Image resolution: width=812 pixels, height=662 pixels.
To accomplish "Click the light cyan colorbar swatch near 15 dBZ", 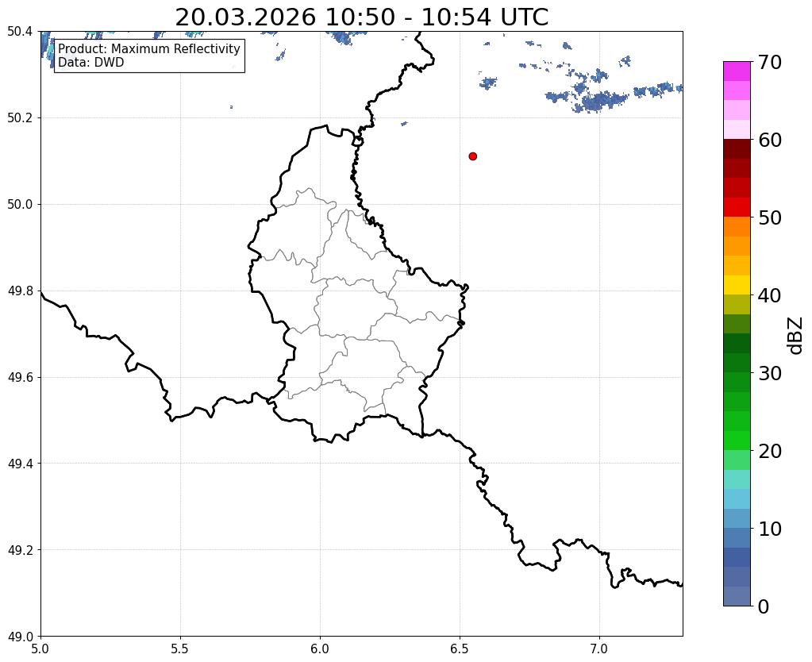I will [x=737, y=479].
